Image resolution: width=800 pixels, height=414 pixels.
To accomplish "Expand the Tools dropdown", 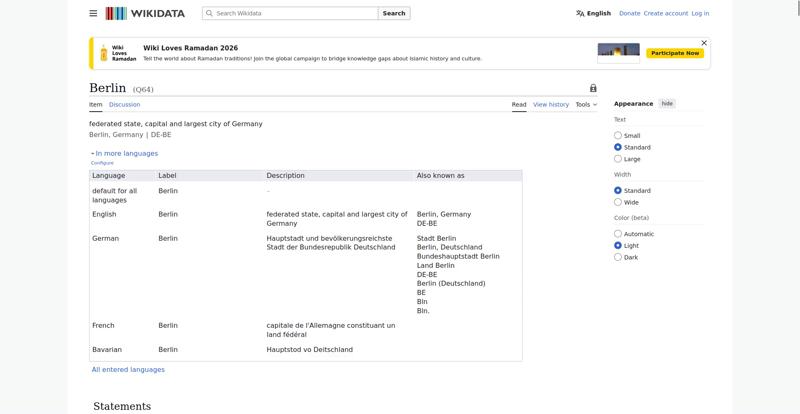I will pos(586,104).
